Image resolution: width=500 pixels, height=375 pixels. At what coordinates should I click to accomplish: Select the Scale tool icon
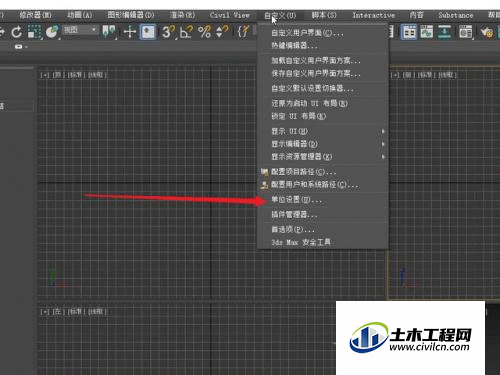[34, 32]
